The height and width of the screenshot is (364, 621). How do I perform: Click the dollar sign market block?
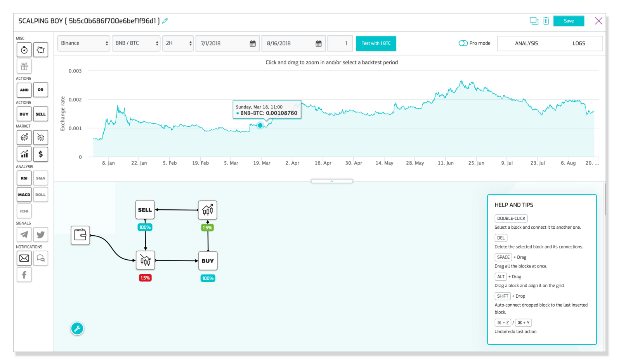point(40,154)
